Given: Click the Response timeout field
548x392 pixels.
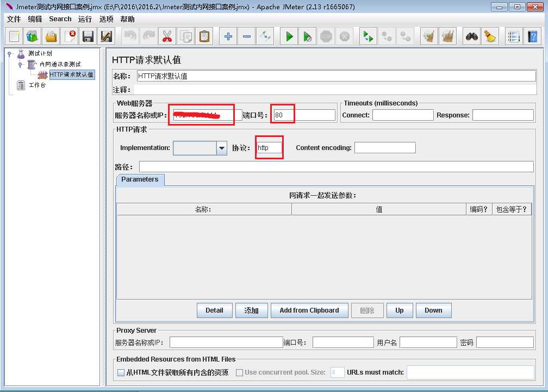Looking at the screenshot, I should 503,115.
